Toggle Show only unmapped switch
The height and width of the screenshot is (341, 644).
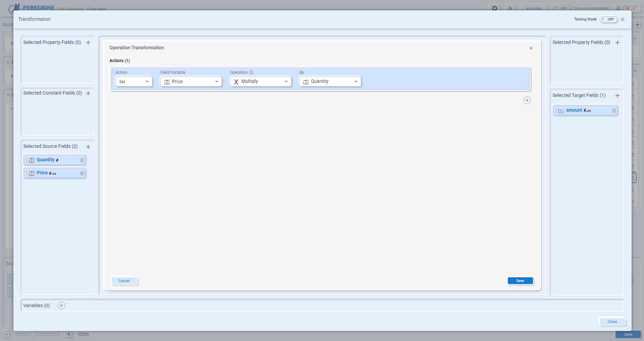pos(561,8)
